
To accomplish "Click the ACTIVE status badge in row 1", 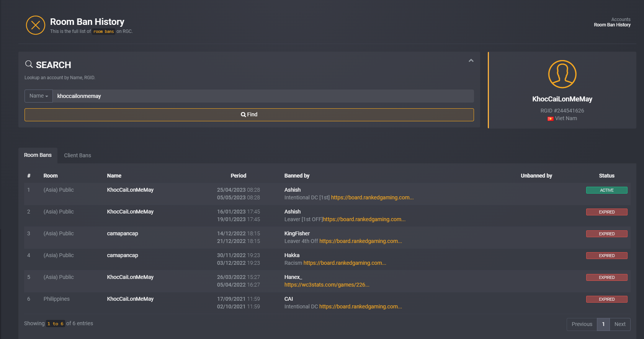I will pyautogui.click(x=606, y=190).
